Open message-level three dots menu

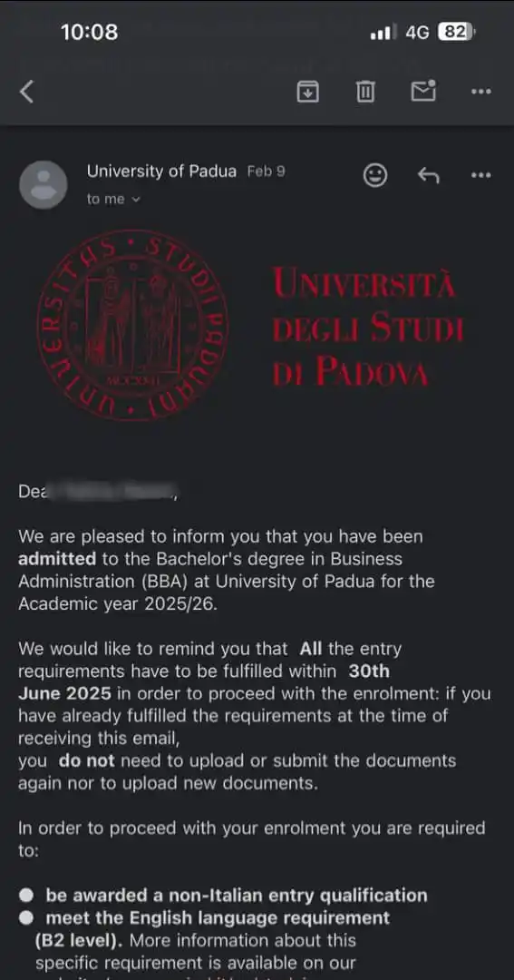pos(480,176)
